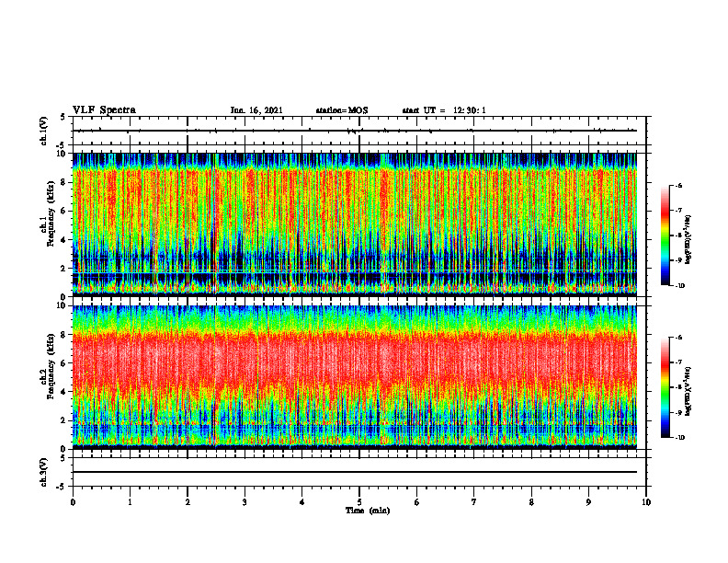This screenshot has height=563, width=728.
Task: Click time axis tick label "4"
Action: click(302, 502)
